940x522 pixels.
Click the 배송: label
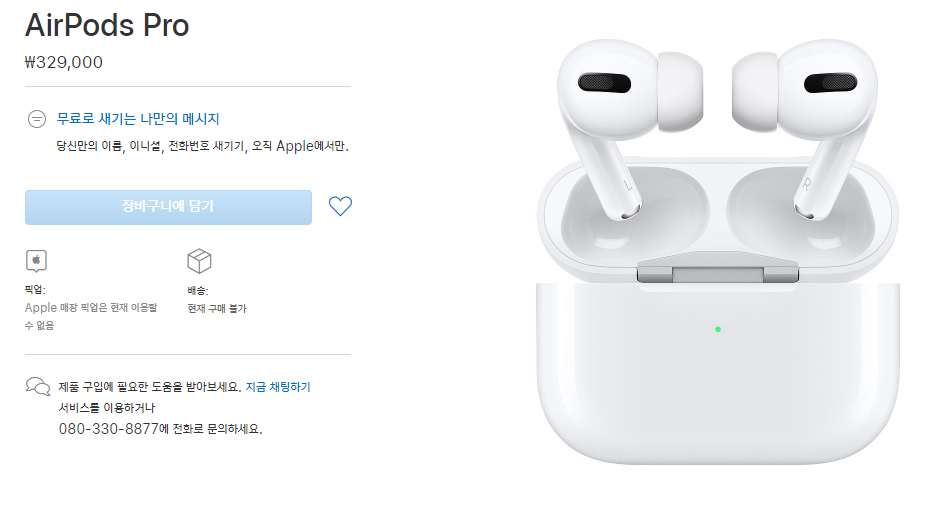point(197,290)
